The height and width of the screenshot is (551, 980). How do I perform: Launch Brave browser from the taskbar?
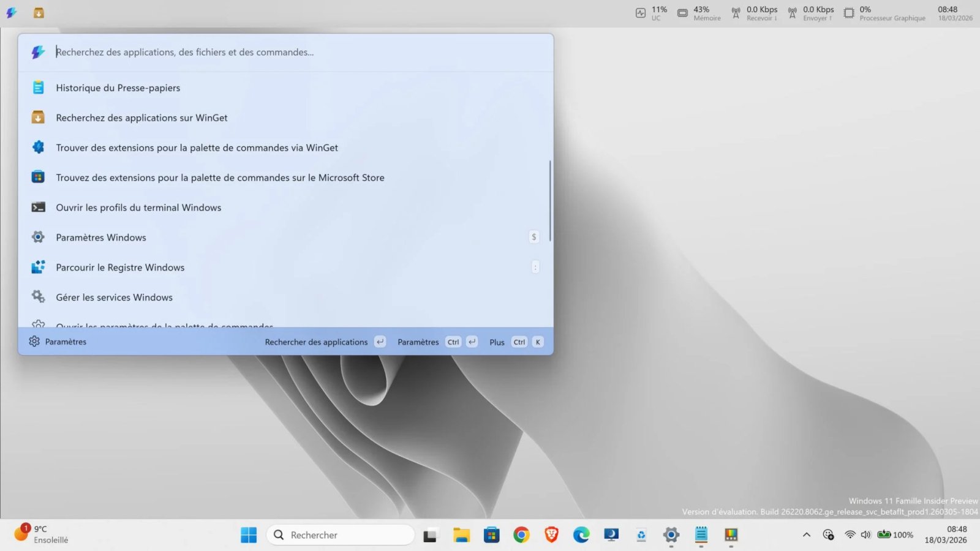pyautogui.click(x=551, y=535)
